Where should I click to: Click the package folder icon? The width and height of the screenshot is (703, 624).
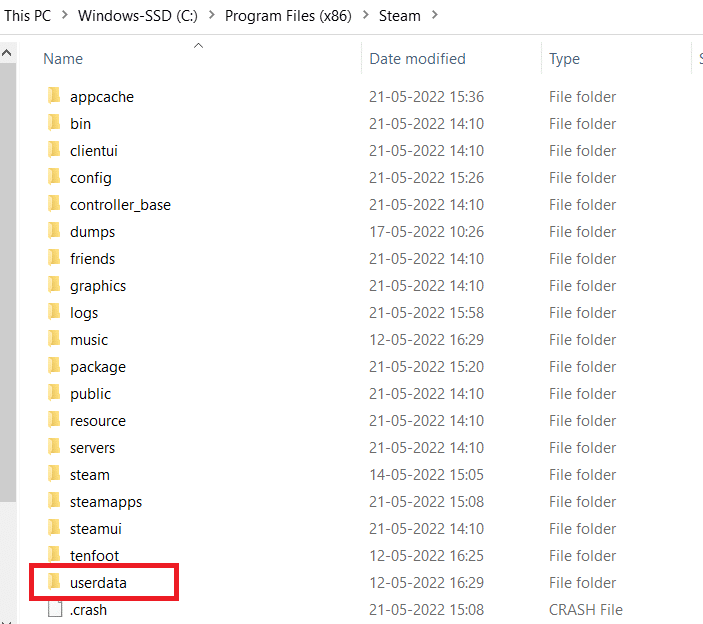(54, 365)
